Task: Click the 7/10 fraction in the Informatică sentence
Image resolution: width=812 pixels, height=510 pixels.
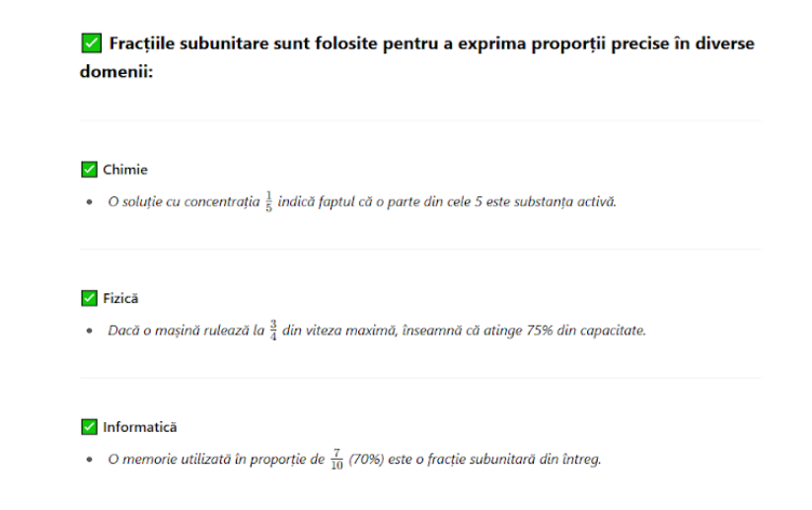Action: pos(336,460)
